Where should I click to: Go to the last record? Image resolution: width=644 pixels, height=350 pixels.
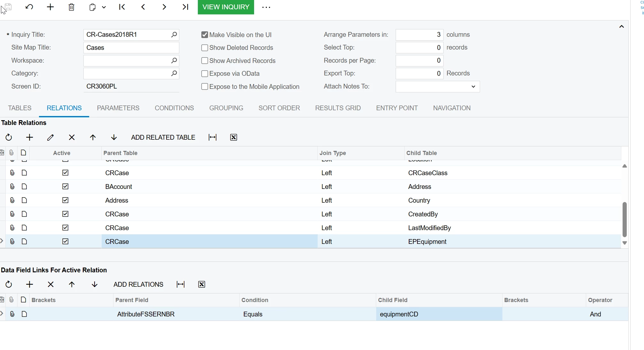pos(185,7)
